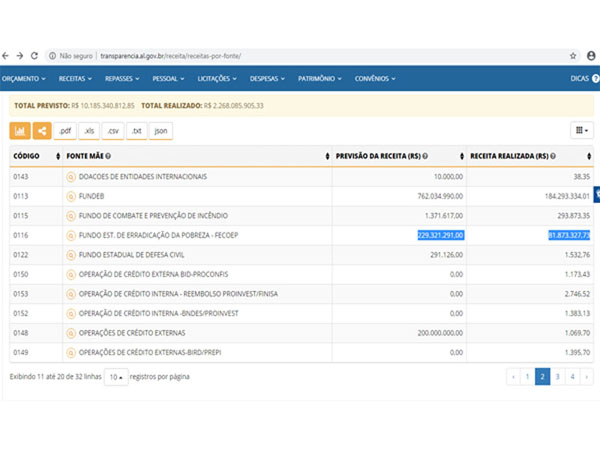Open the column visibility dropdown
The width and height of the screenshot is (600, 450).
point(582,130)
